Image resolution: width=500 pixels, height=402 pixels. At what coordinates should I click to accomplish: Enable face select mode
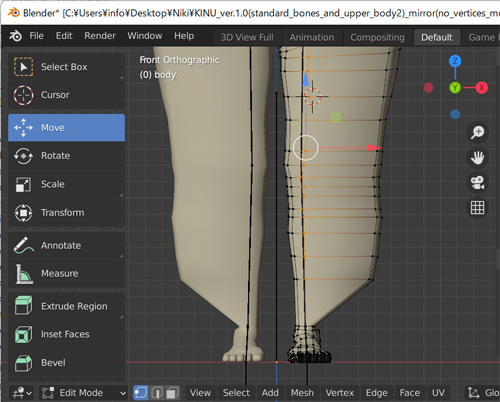(x=172, y=393)
